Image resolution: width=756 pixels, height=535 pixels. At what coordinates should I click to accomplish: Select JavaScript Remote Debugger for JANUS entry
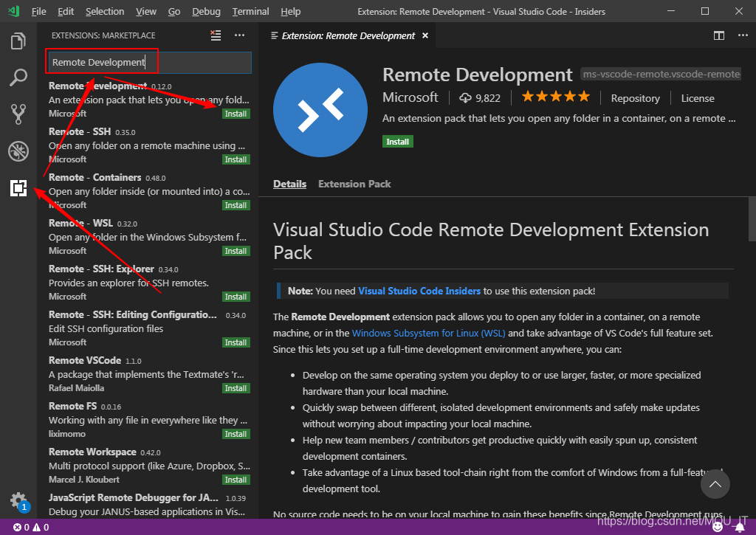[148, 504]
